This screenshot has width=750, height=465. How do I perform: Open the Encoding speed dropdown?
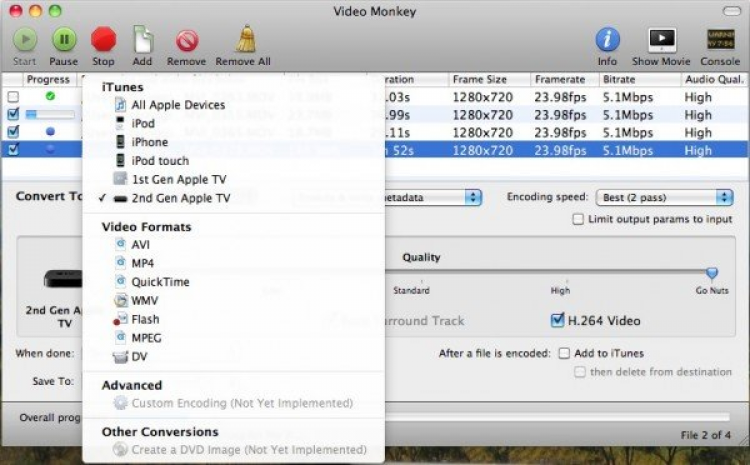(664, 198)
